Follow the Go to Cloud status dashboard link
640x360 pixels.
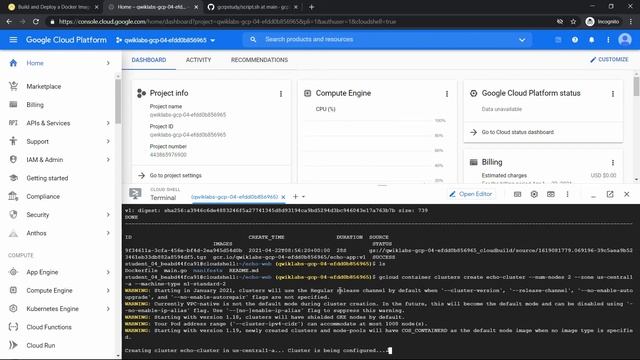coord(518,132)
